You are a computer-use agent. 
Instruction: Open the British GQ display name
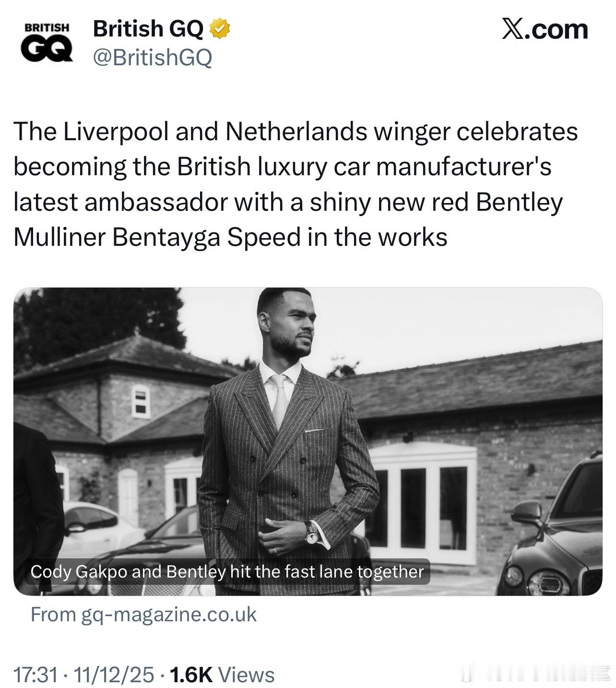click(148, 30)
